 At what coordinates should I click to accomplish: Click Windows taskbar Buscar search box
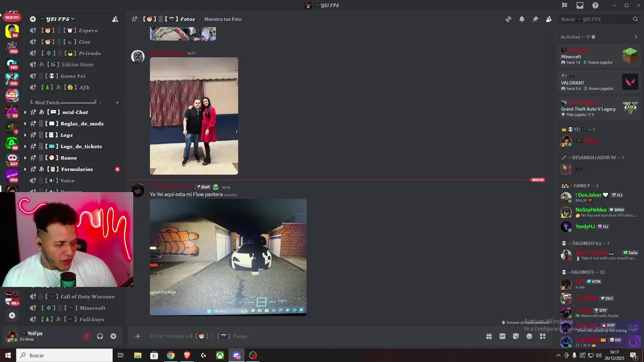point(64,355)
